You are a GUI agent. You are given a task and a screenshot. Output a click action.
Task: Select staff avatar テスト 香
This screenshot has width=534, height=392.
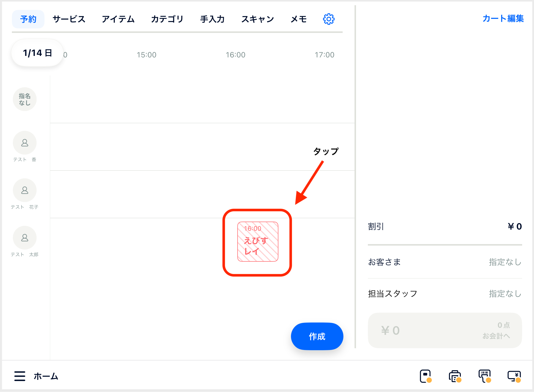tap(25, 143)
